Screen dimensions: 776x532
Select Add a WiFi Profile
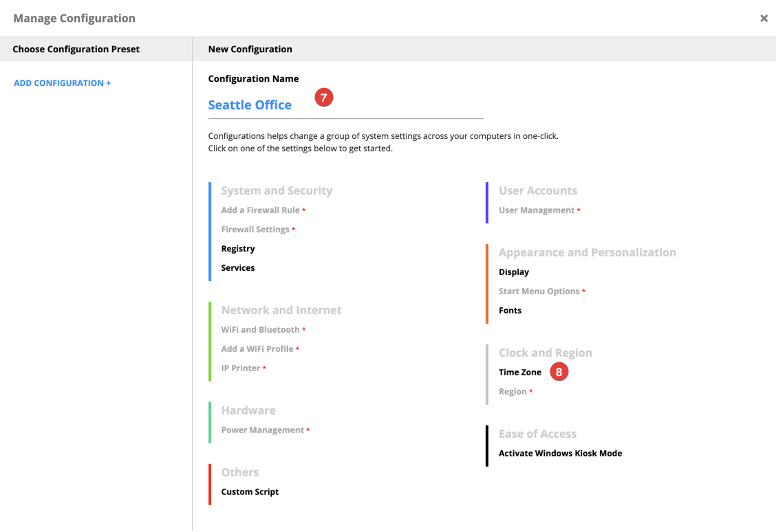click(257, 349)
